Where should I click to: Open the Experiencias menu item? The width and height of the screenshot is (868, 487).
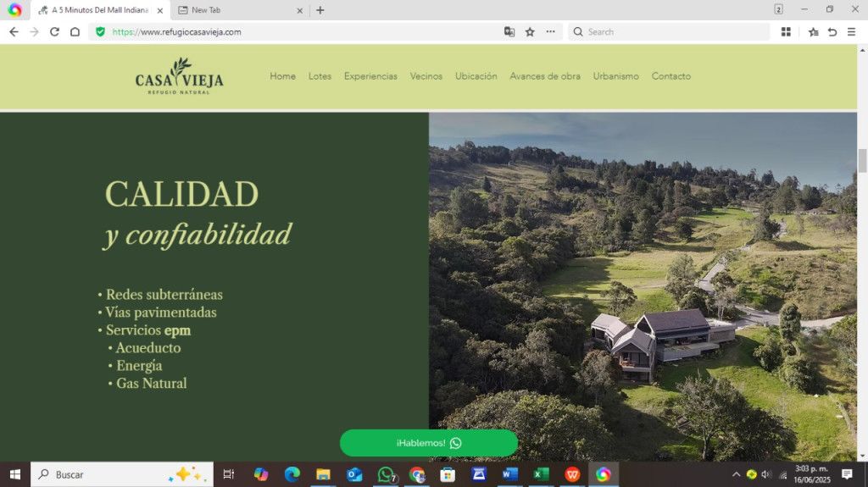point(371,76)
